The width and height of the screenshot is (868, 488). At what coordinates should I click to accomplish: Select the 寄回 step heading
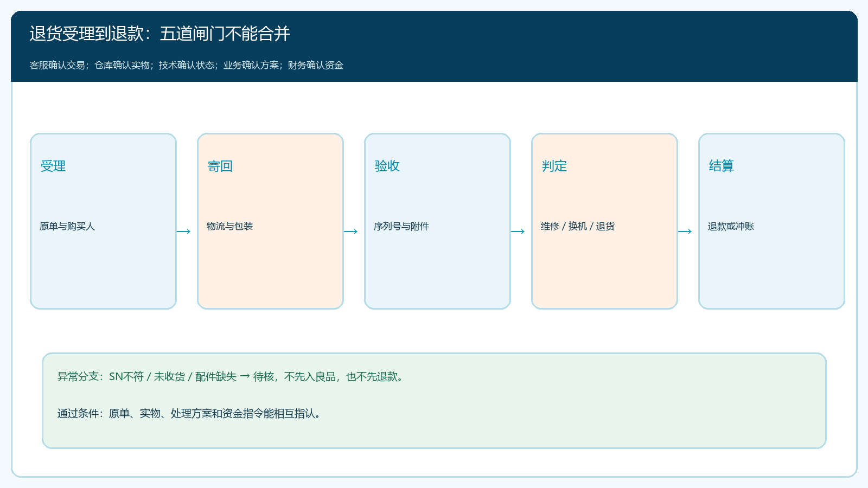pos(220,166)
